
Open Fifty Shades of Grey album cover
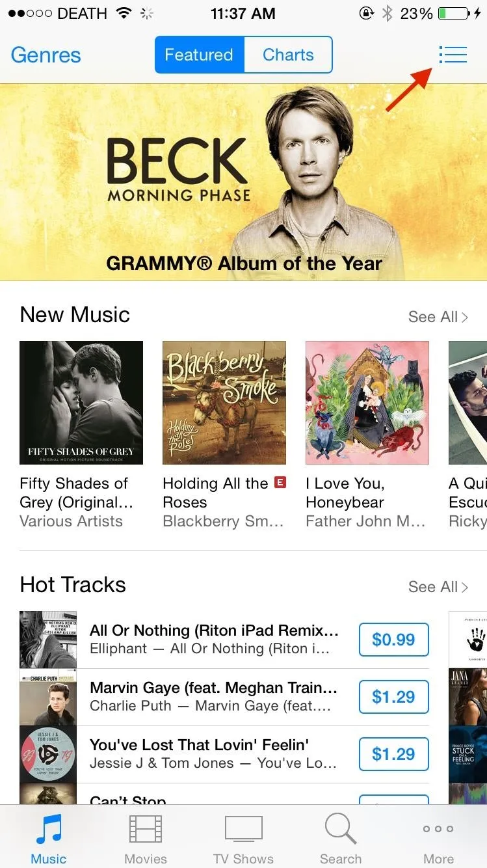81,403
